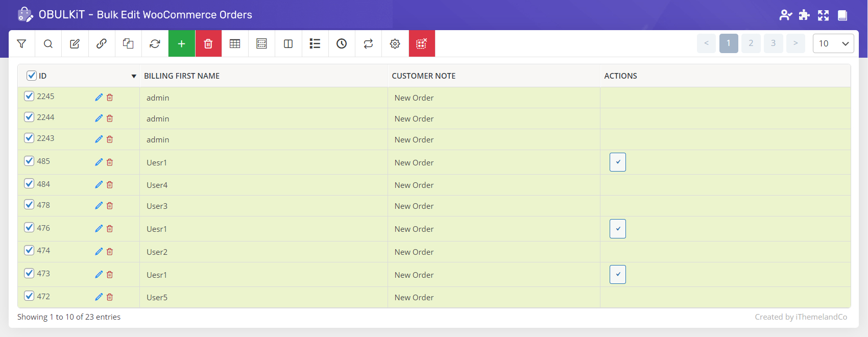Click the chain link toolbar icon
This screenshot has width=868, height=337.
pos(102,44)
